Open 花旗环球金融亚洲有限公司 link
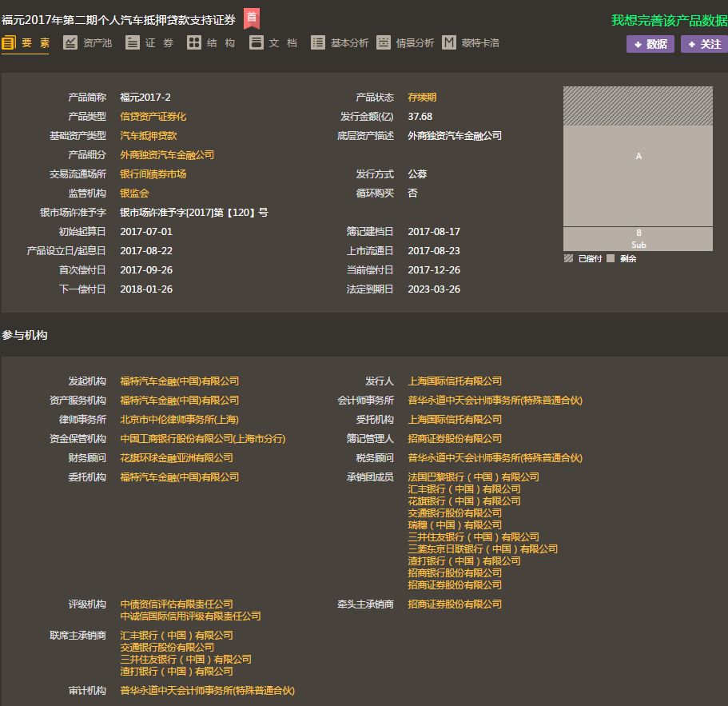 (177, 458)
